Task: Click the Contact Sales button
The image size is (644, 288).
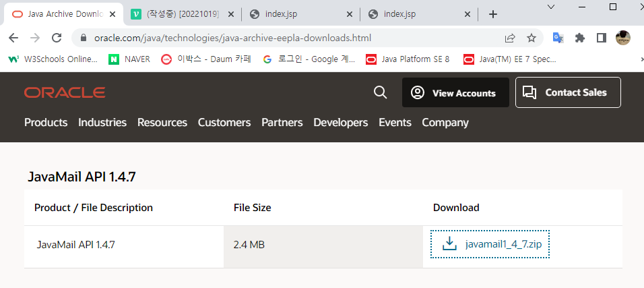Action: pyautogui.click(x=568, y=92)
